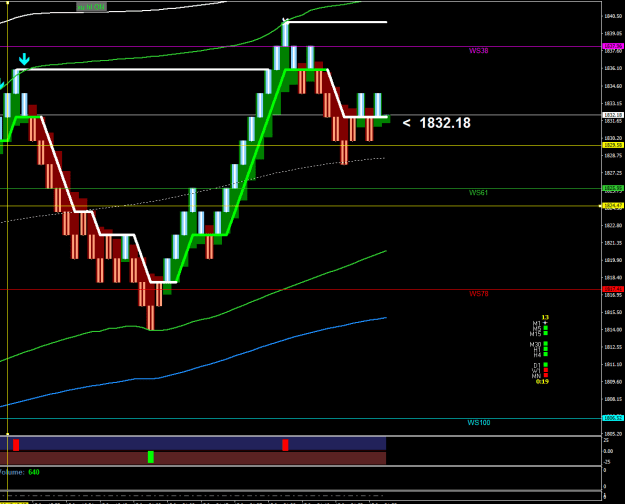Image resolution: width=625 pixels, height=504 pixels.
Task: Select the green square next to M15
Action: coord(546,333)
